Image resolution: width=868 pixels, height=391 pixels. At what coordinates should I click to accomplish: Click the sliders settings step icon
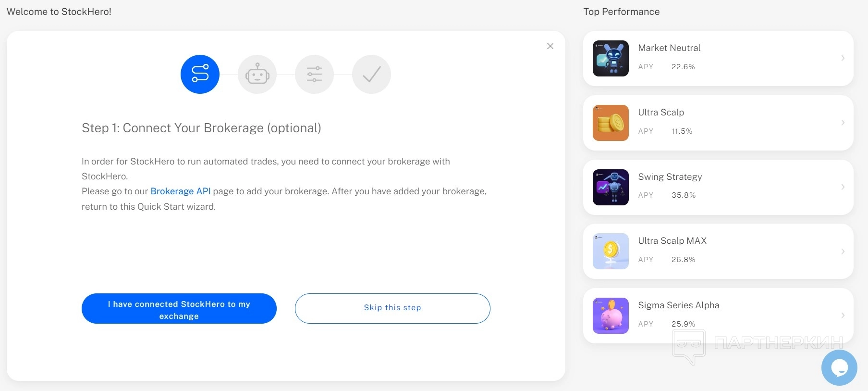(x=314, y=74)
